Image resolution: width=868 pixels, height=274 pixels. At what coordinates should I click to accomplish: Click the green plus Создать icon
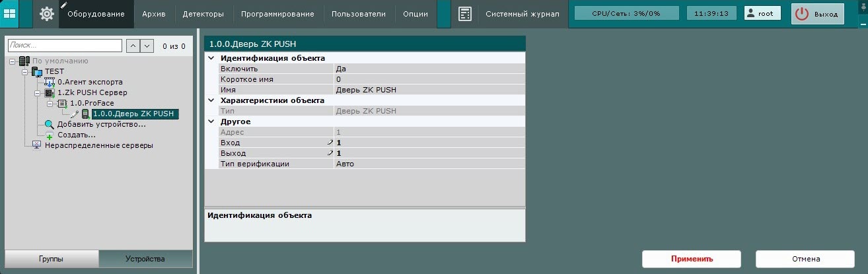tap(50, 135)
